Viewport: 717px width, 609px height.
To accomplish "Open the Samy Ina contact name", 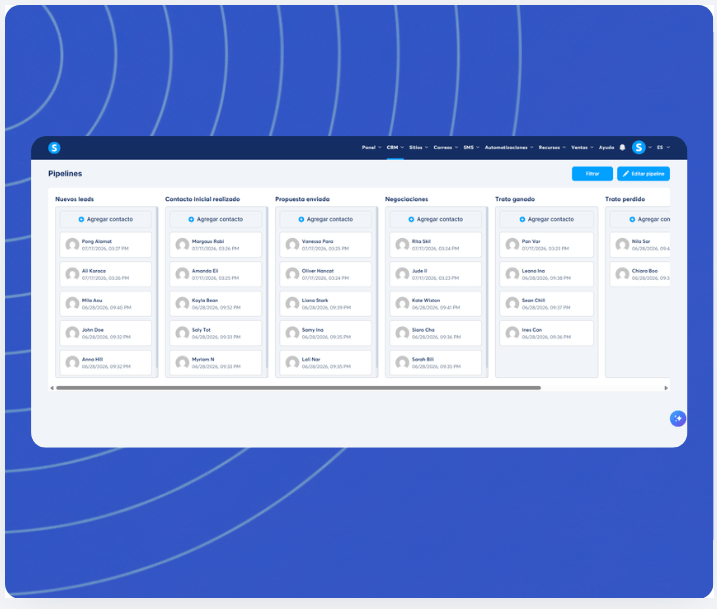I will pos(313,330).
